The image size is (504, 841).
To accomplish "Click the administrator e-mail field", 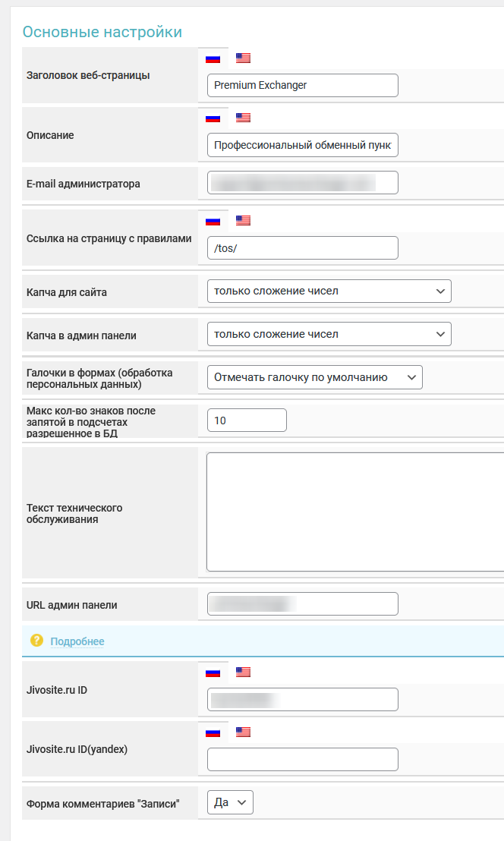I will coord(302,183).
